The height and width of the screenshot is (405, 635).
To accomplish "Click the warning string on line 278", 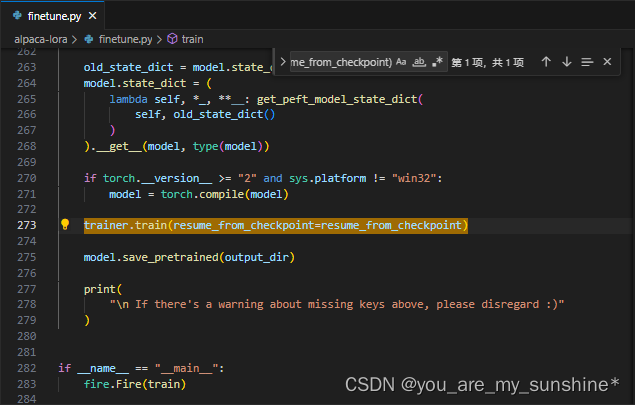I will pos(337,304).
